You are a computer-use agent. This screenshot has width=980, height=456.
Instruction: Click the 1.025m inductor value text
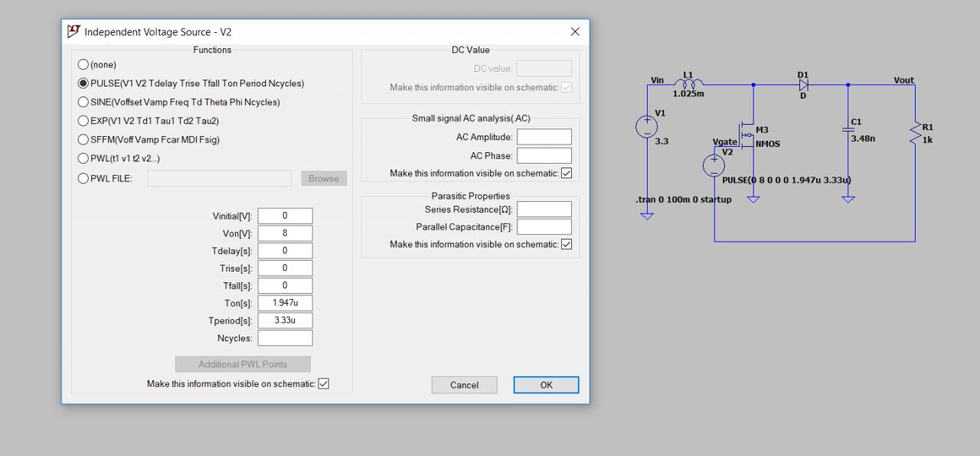click(x=688, y=94)
